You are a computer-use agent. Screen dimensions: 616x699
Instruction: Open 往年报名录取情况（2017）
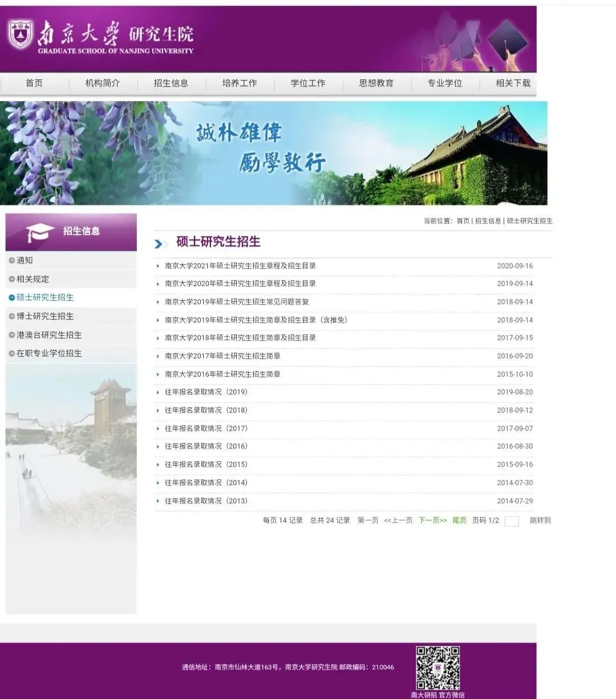click(x=206, y=429)
